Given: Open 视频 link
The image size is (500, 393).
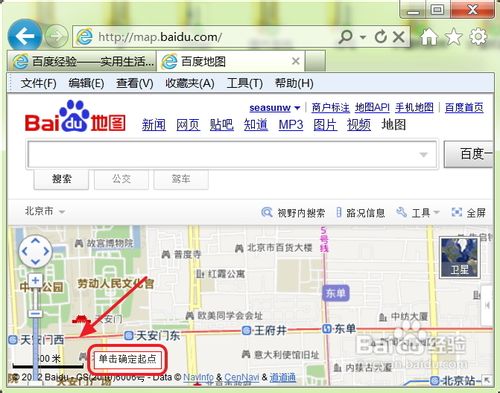Looking at the screenshot, I should (359, 125).
